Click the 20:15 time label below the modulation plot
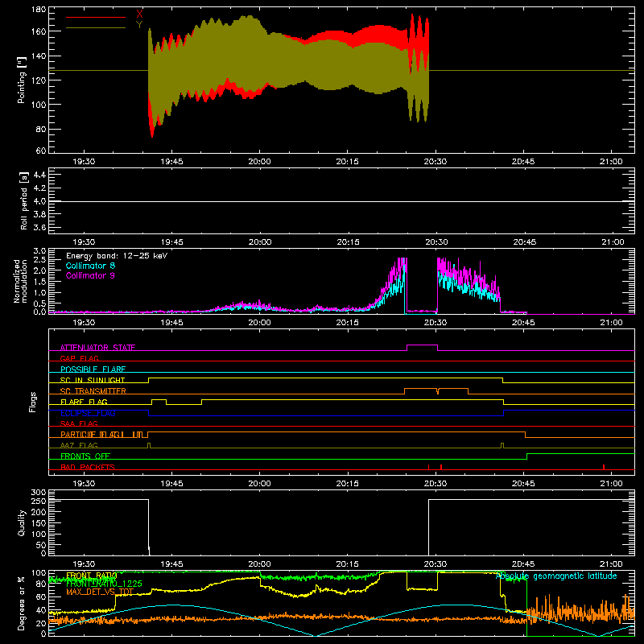This screenshot has width=644, height=644. pos(348,323)
